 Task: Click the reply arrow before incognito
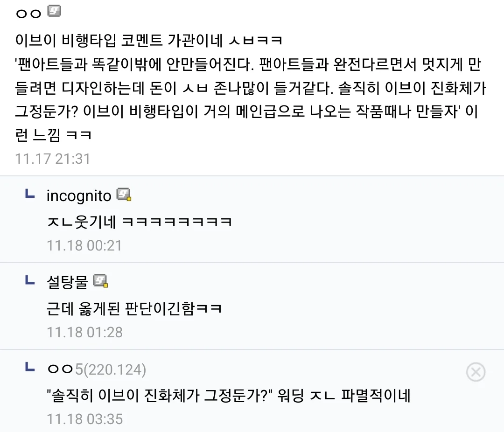[30, 194]
